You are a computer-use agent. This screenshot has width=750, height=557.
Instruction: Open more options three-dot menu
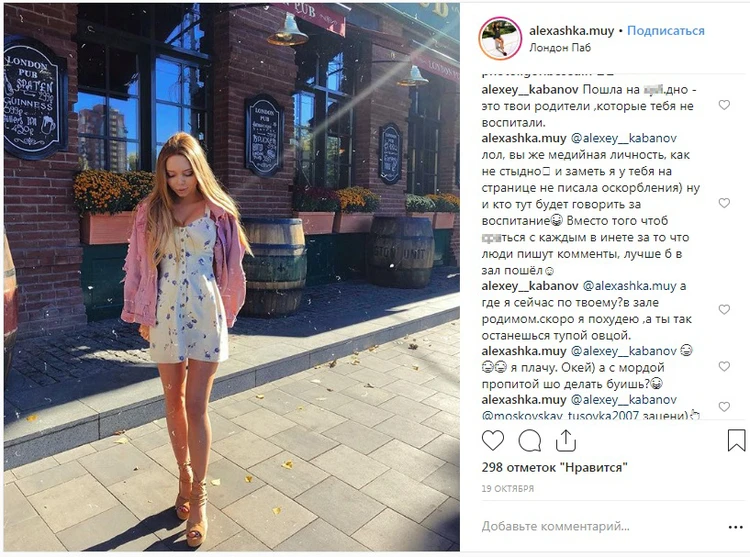(736, 527)
